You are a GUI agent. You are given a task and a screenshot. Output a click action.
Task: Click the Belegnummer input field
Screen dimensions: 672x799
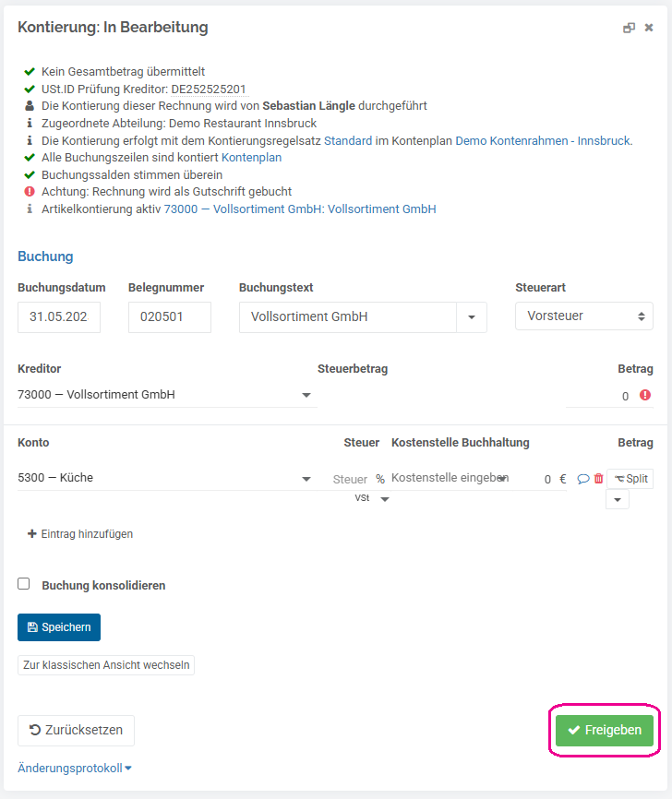point(170,317)
